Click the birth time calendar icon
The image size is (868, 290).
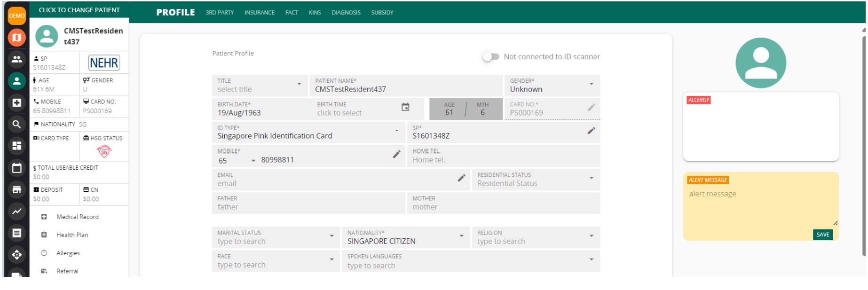(x=405, y=107)
